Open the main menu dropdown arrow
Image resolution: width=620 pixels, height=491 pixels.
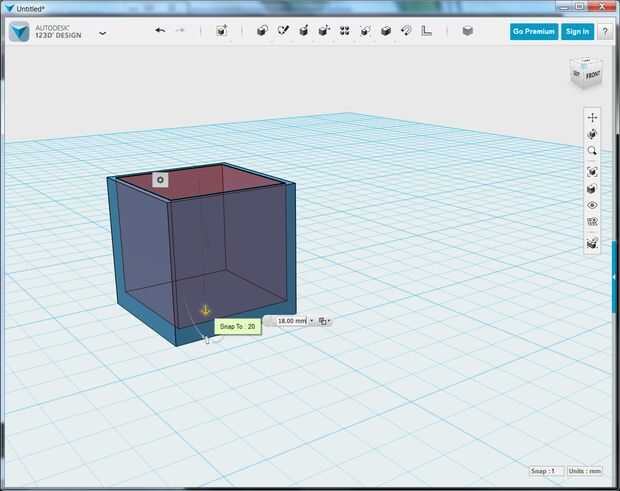[x=102, y=34]
